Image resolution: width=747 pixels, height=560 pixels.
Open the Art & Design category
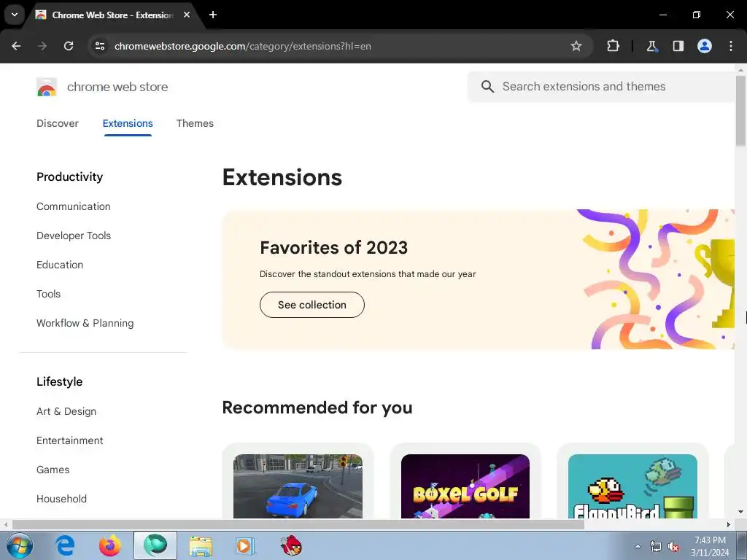pos(66,411)
